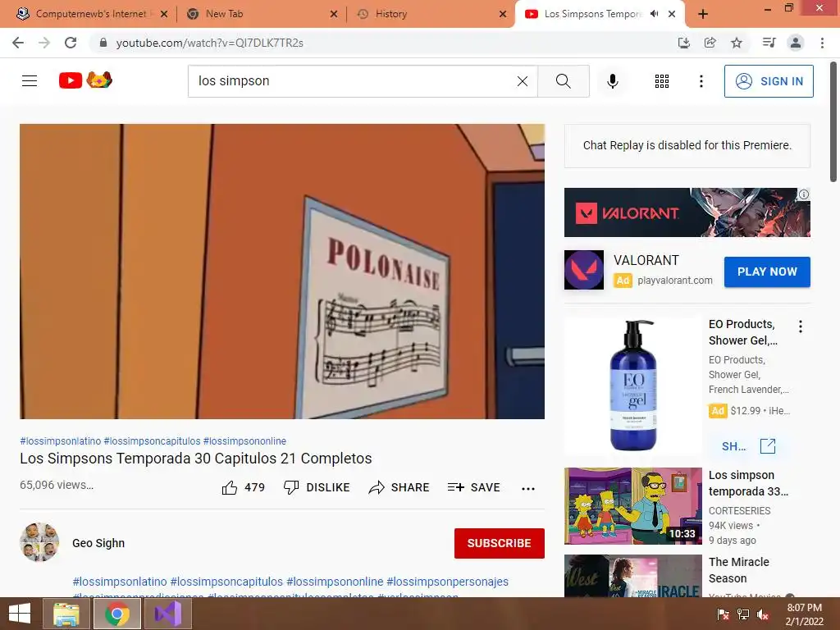Click the Chrome taskbar icon
Screen dimensions: 840x630
tap(117, 614)
